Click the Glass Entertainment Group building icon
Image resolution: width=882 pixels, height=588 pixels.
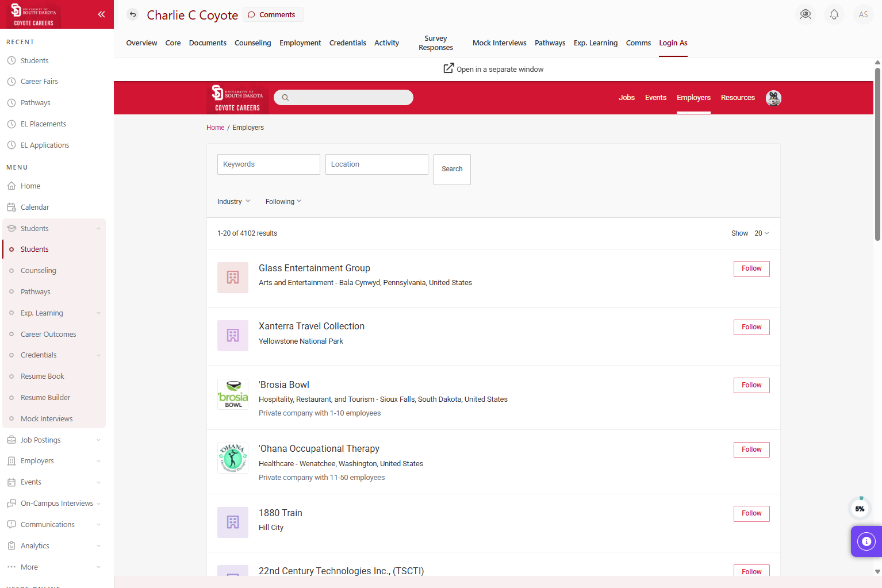pos(233,278)
